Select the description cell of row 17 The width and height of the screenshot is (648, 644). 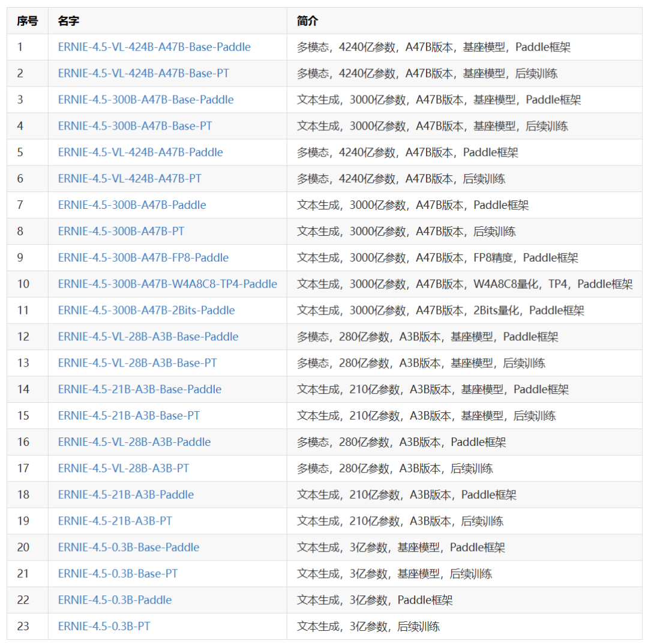point(464,468)
